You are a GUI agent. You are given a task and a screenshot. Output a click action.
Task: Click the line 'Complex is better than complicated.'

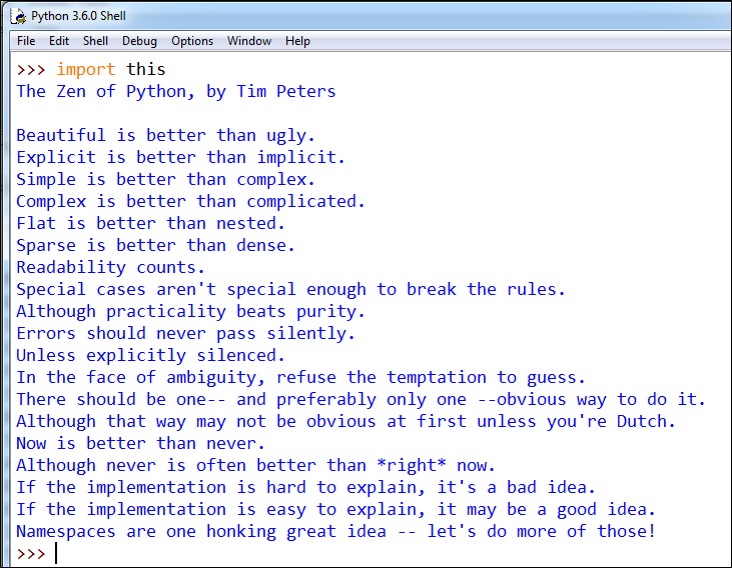(x=190, y=202)
